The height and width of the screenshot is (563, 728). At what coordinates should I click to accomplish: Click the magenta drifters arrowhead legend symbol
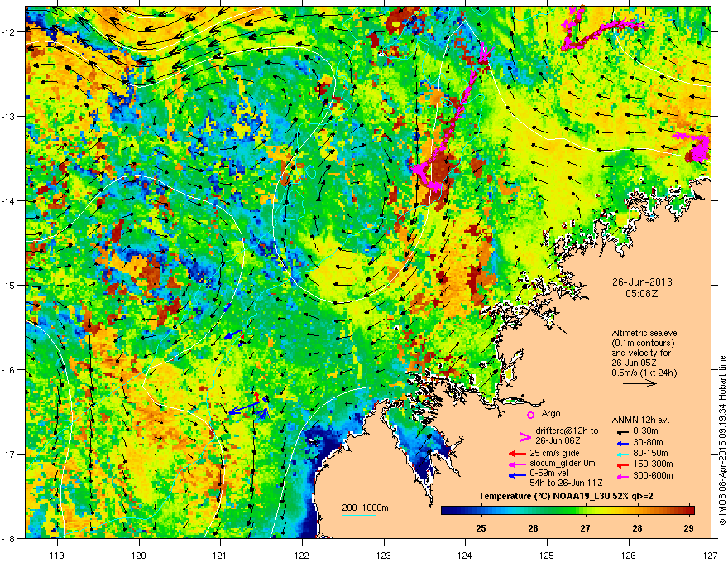524,436
